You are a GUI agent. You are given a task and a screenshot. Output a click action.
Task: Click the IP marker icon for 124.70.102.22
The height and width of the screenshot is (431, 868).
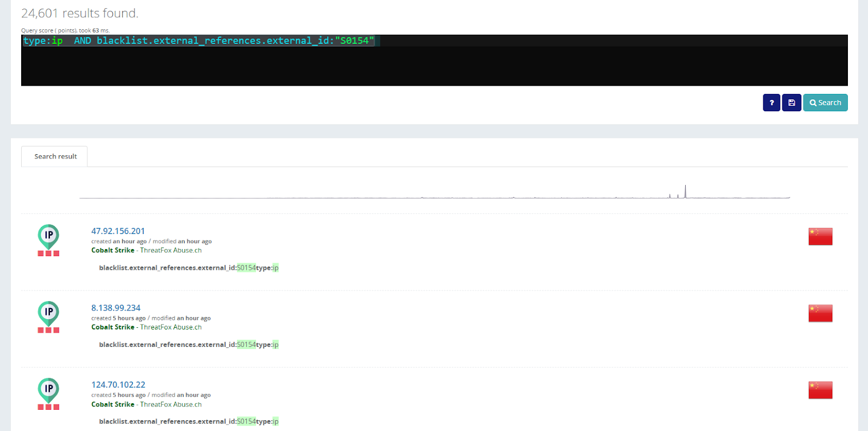(x=48, y=389)
